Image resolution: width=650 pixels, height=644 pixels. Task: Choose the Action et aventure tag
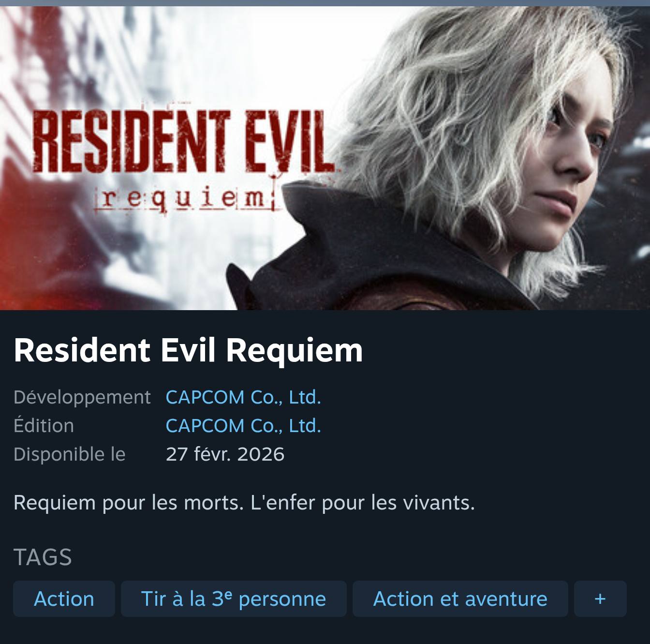(460, 599)
